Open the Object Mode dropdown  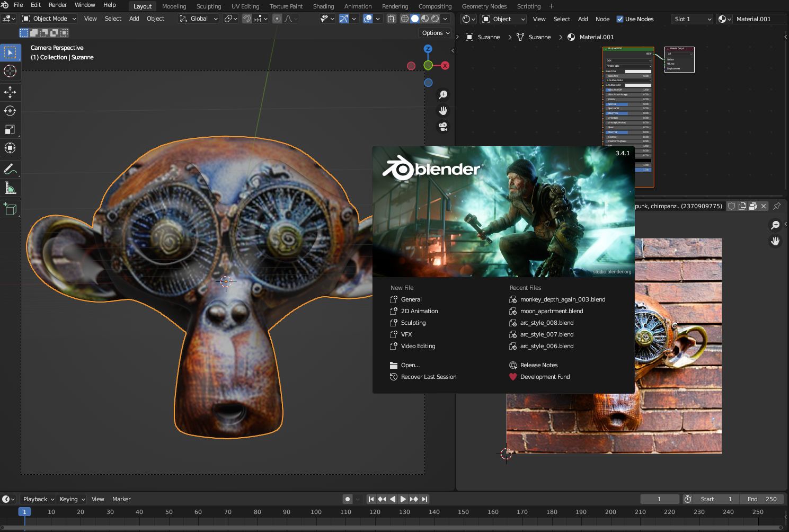(x=50, y=19)
